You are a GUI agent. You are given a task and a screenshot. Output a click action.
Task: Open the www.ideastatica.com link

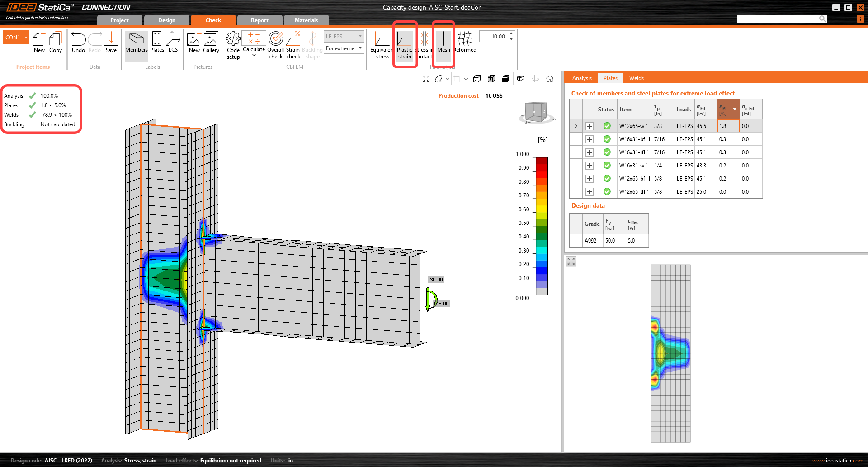click(839, 460)
